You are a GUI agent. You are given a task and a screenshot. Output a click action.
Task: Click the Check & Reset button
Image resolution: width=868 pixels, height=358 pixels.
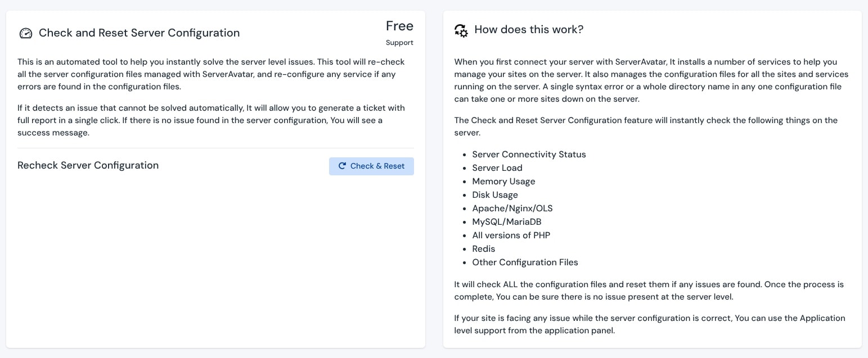point(371,166)
